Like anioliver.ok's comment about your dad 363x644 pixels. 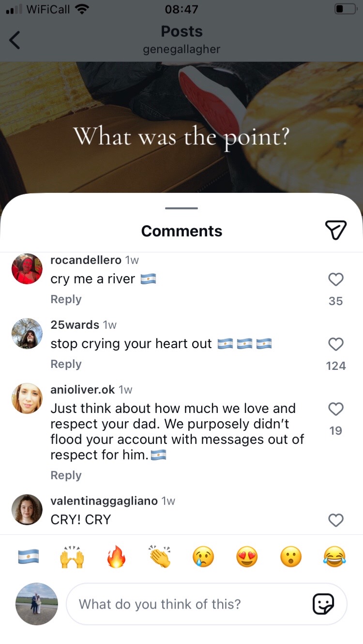(335, 409)
